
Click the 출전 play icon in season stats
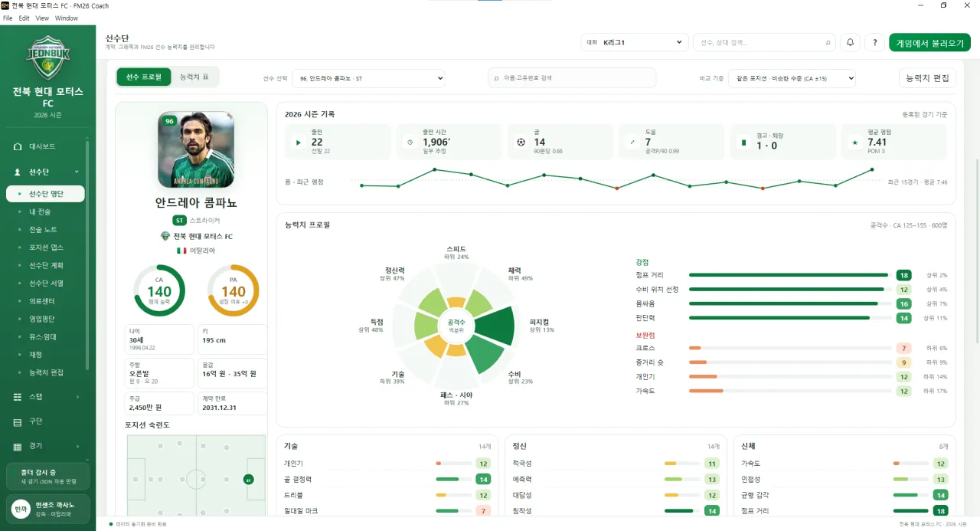[299, 143]
